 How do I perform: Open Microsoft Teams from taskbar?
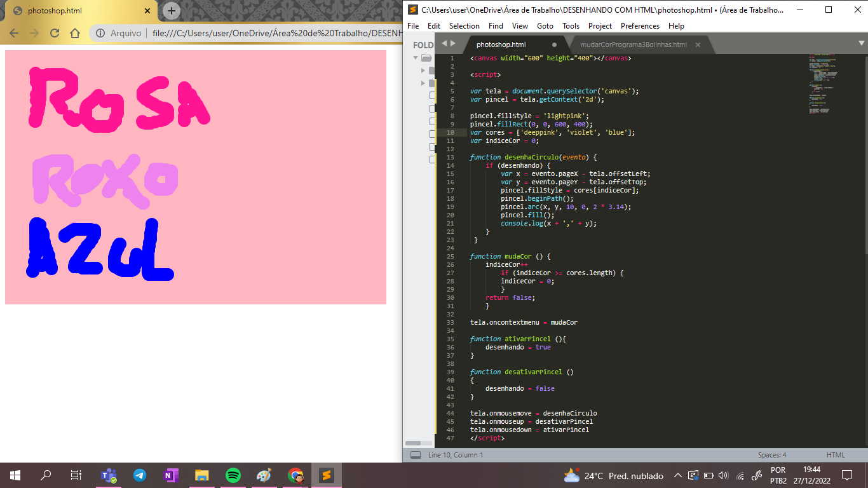click(109, 475)
